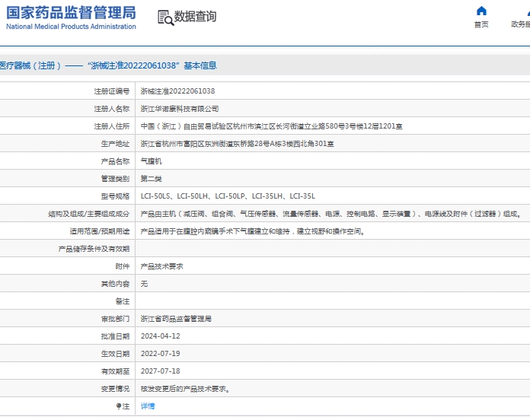Select registrant name 浙江华诺康科技有限公司

tap(180, 109)
